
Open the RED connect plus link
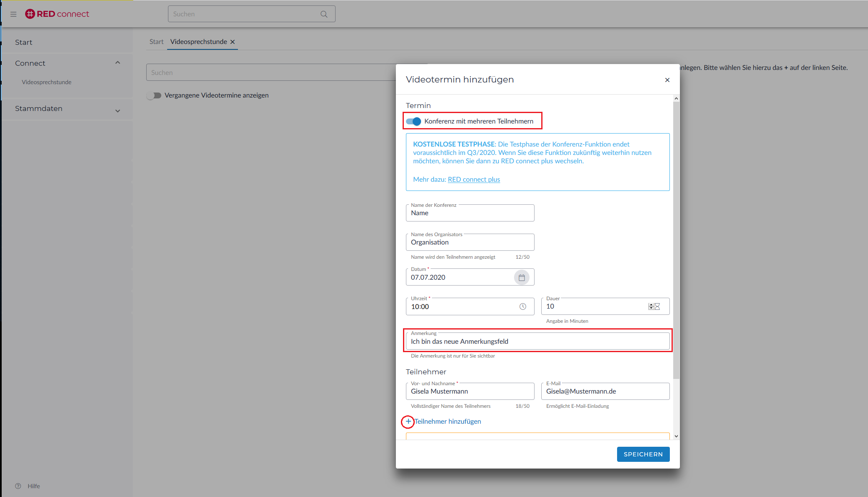[474, 180]
